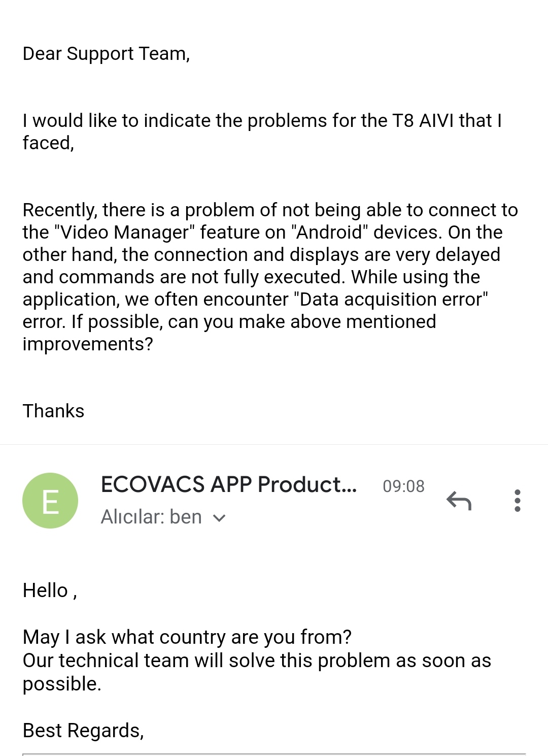Image resolution: width=548 pixels, height=756 pixels.
Task: Expand recipients chevron next to Alıcılar: ben
Action: pyautogui.click(x=219, y=518)
